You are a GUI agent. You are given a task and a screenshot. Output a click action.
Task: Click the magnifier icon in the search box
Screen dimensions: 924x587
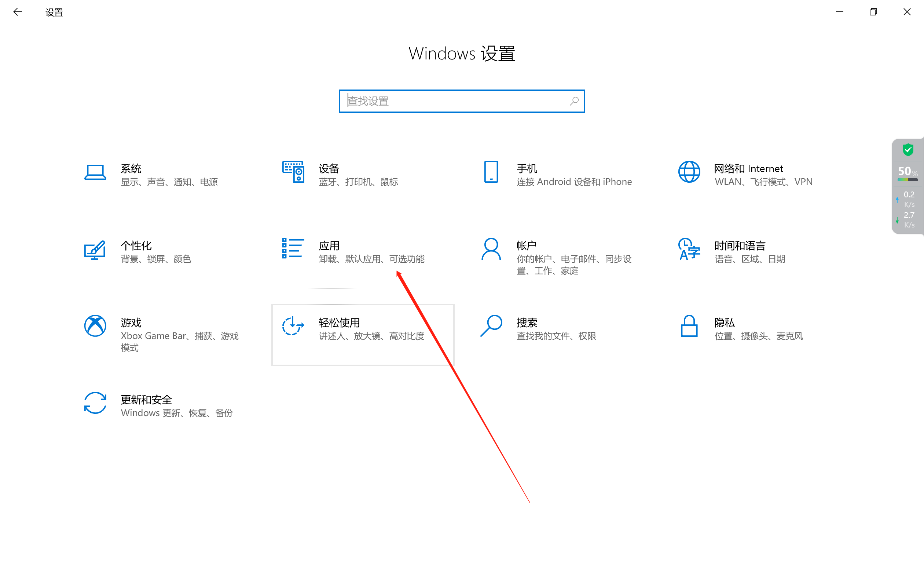[574, 101]
